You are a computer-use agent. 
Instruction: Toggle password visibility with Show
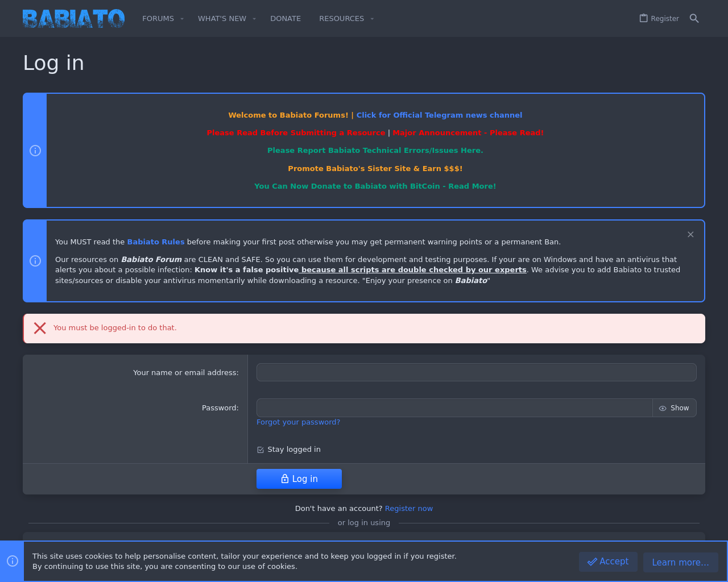675,408
